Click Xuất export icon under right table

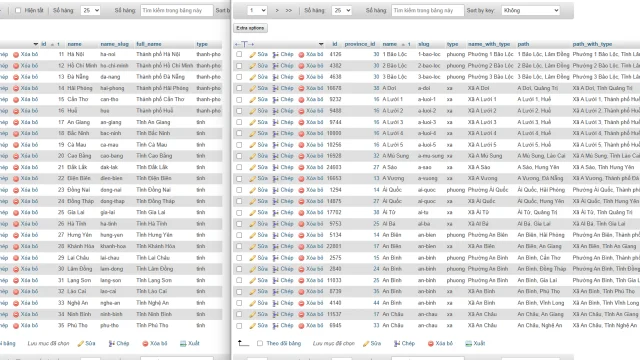[x=469, y=344]
